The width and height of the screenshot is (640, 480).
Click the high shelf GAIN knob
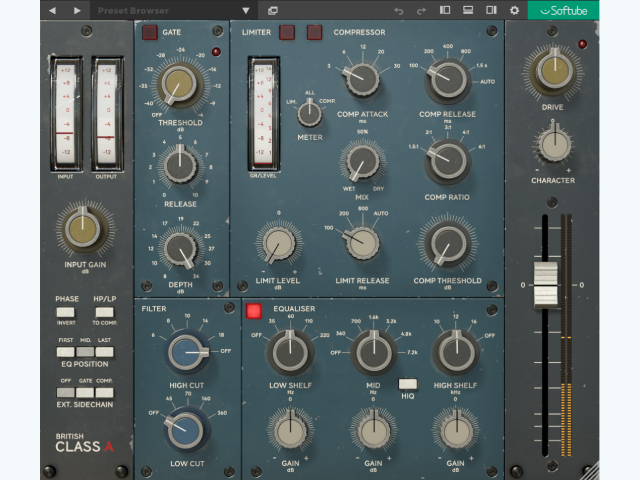[x=456, y=431]
